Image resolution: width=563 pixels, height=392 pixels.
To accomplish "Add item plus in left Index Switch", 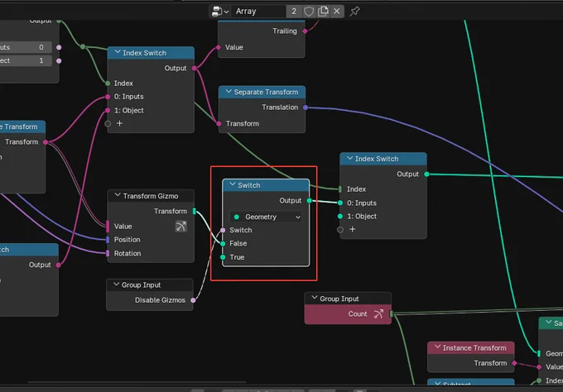I will click(119, 123).
